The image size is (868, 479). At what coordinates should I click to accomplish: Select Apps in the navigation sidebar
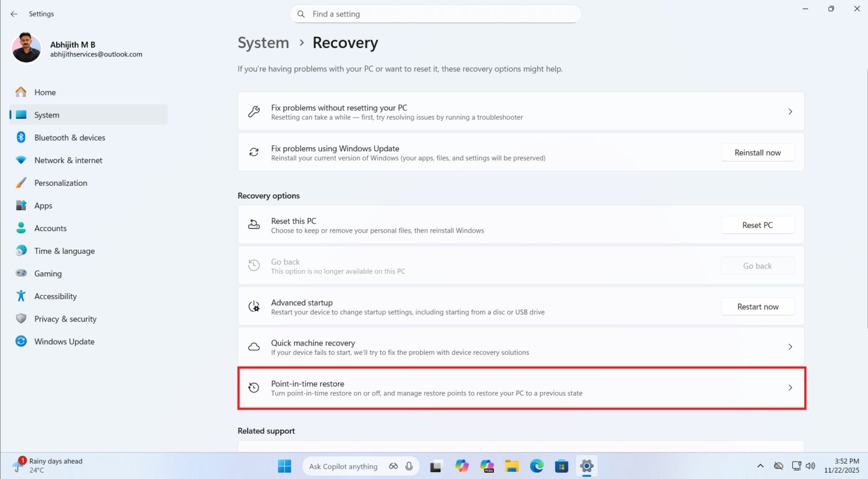coord(44,205)
